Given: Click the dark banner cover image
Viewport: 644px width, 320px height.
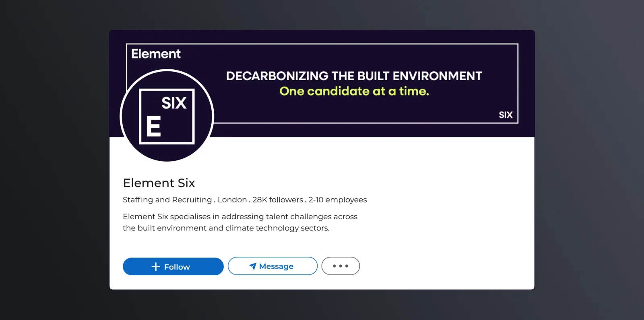Looking at the screenshot, I should click(322, 83).
